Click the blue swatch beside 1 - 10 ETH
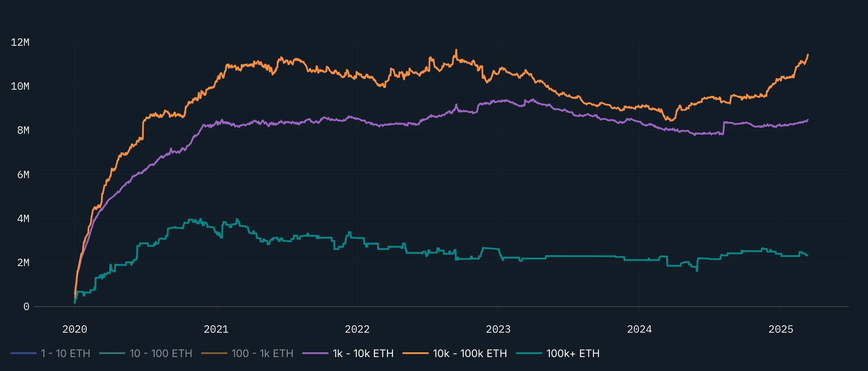 24,354
